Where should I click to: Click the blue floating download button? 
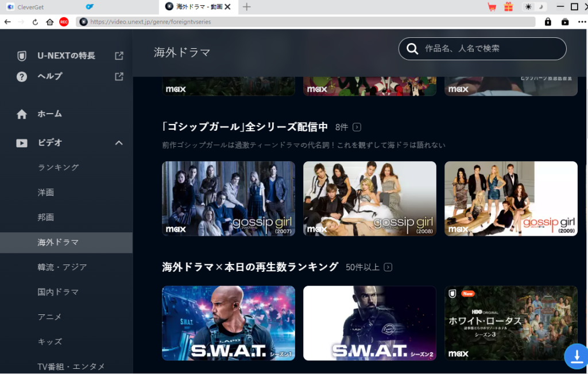[576, 356]
